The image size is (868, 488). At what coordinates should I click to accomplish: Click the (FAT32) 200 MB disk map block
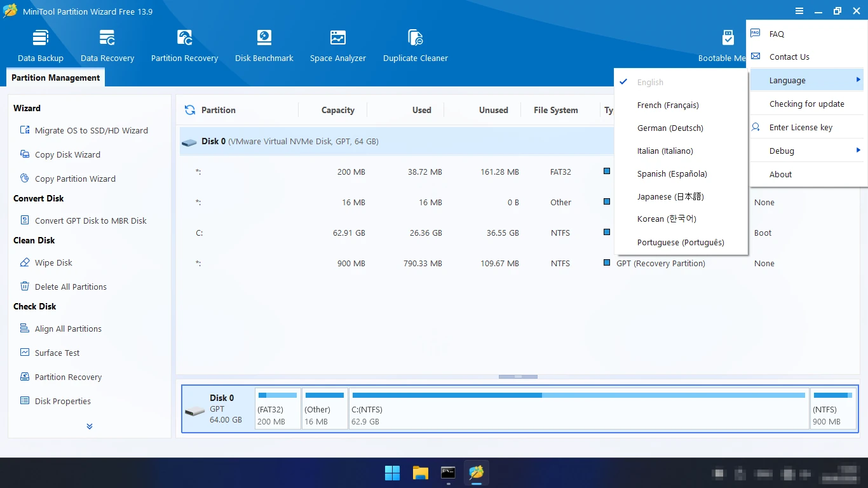[278, 409]
